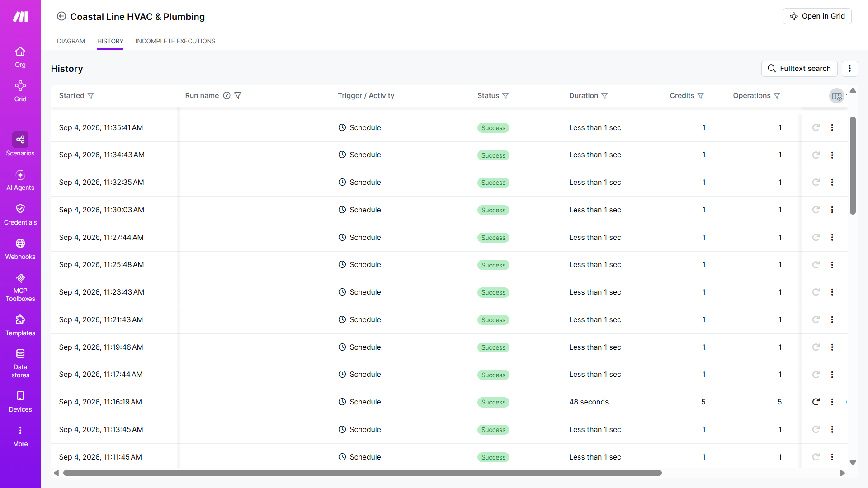The width and height of the screenshot is (868, 488).
Task: Go to Scenarios in the sidebar
Action: point(20,145)
